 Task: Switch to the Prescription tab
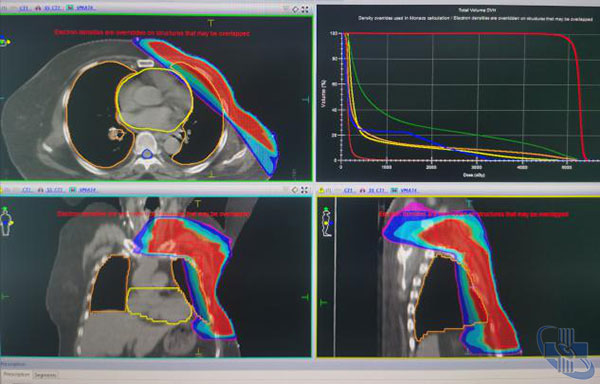(x=16, y=375)
